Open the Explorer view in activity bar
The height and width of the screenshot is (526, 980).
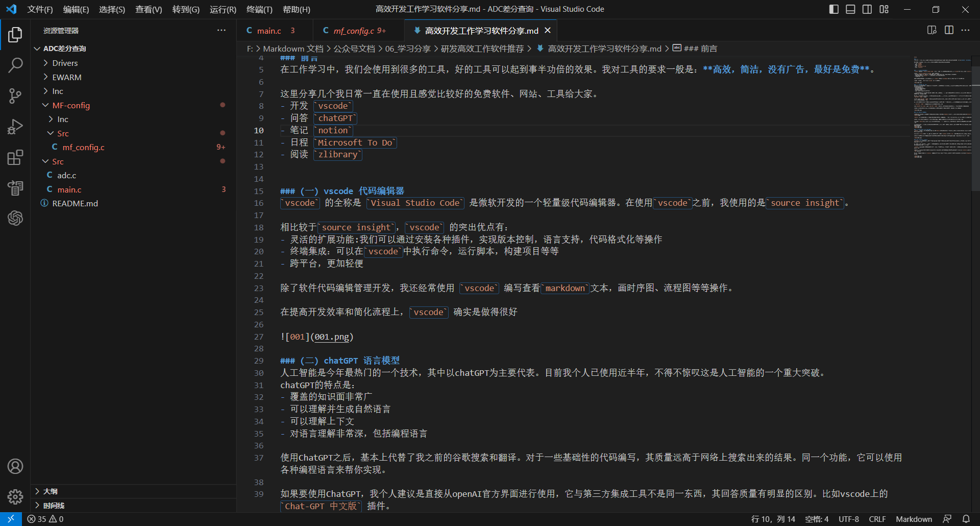pyautogui.click(x=15, y=34)
